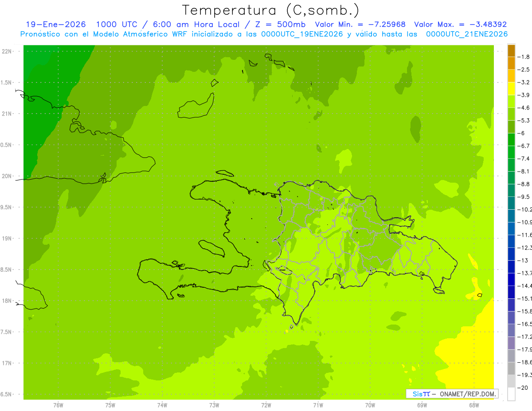
Task: Select the green legend swatch between -4.6 and -5.3
Action: (511, 114)
